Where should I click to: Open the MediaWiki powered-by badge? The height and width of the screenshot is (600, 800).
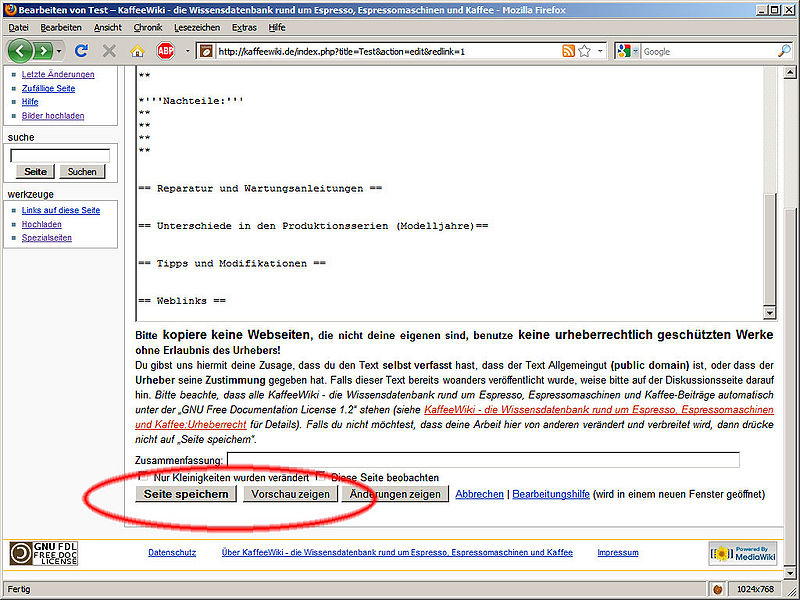click(x=743, y=553)
